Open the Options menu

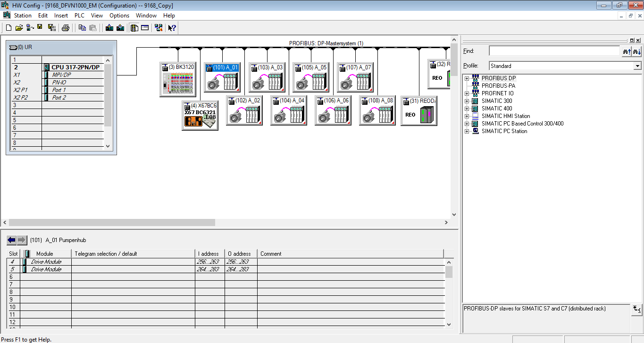119,16
